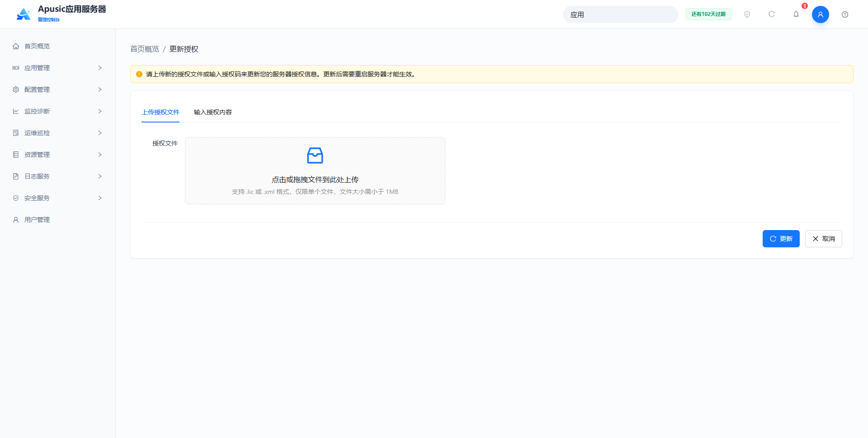Click the shield security icon in header

point(747,14)
